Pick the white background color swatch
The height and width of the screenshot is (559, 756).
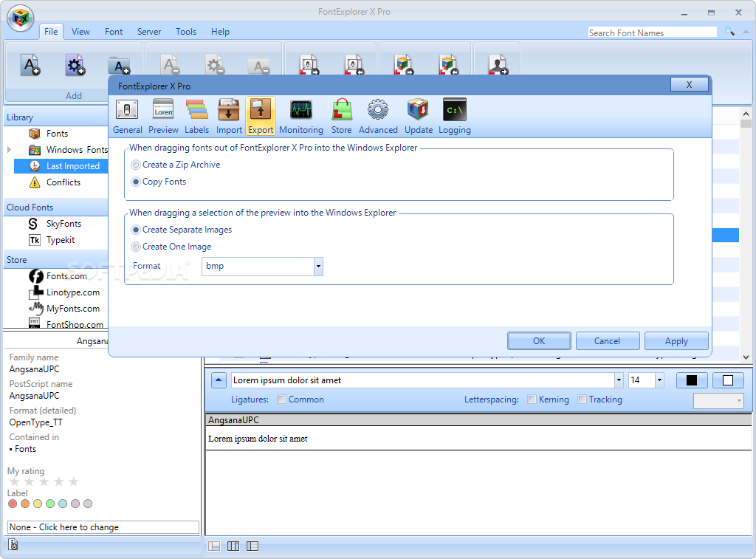[x=728, y=380]
